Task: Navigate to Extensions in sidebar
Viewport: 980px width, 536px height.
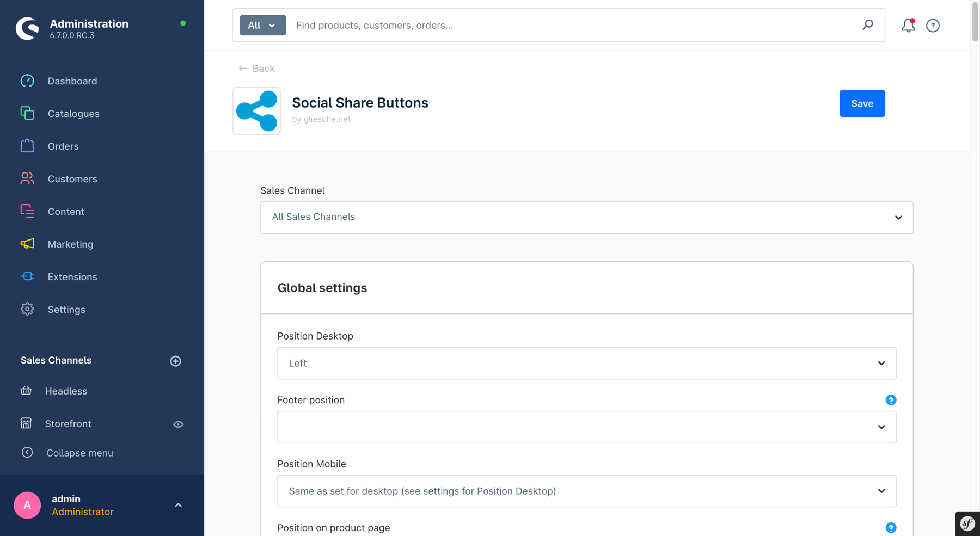Action: point(72,277)
